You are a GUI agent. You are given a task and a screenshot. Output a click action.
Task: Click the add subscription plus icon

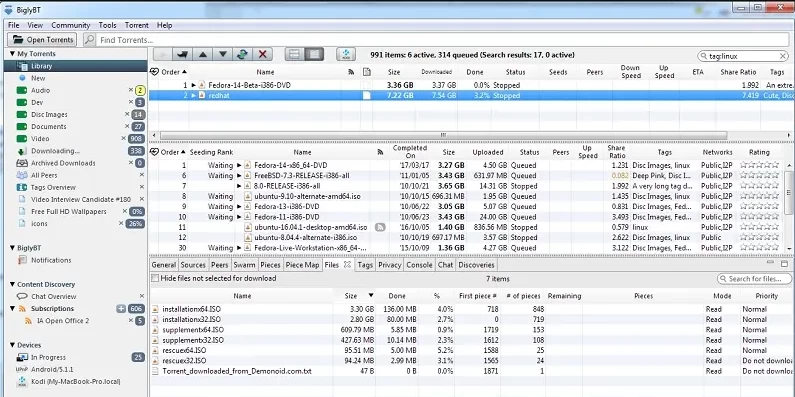pos(121,309)
